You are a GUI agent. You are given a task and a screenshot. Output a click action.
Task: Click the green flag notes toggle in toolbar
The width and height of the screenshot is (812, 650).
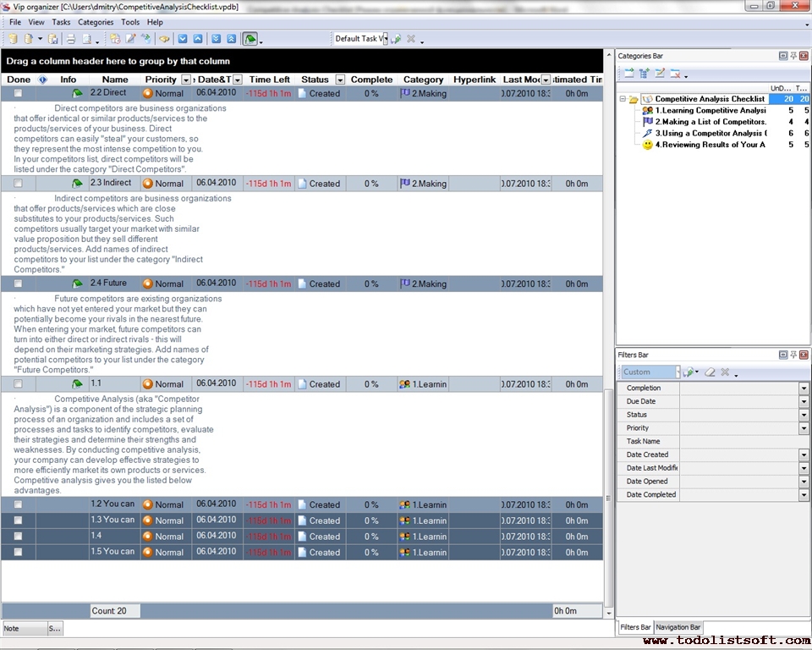click(250, 39)
